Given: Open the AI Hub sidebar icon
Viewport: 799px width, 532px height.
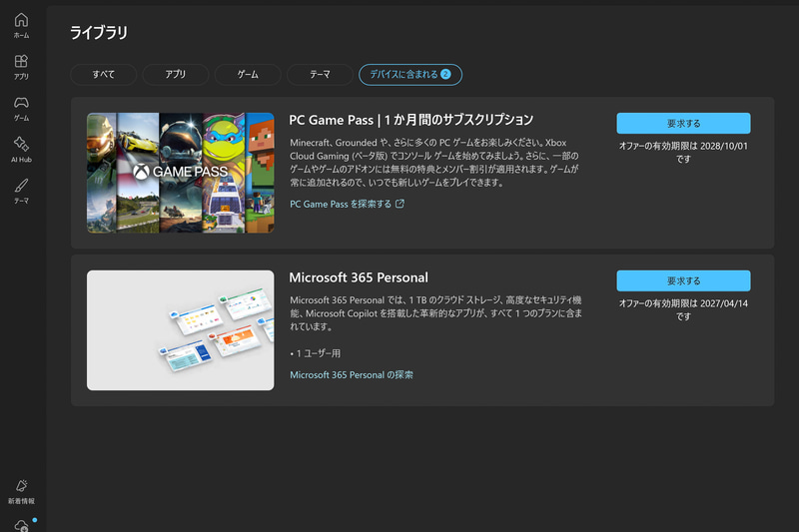Looking at the screenshot, I should (21, 150).
